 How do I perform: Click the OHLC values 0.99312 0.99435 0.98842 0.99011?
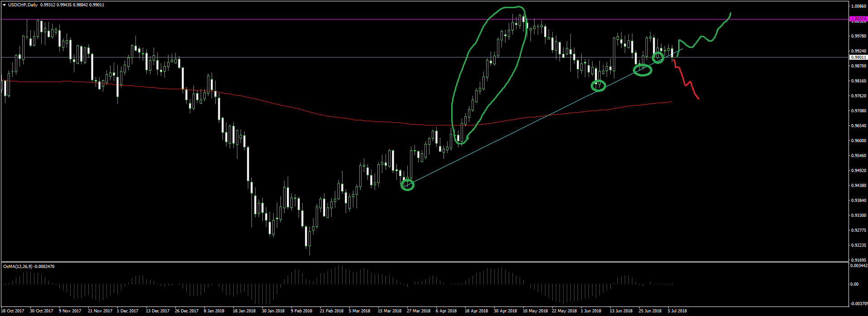[x=72, y=5]
